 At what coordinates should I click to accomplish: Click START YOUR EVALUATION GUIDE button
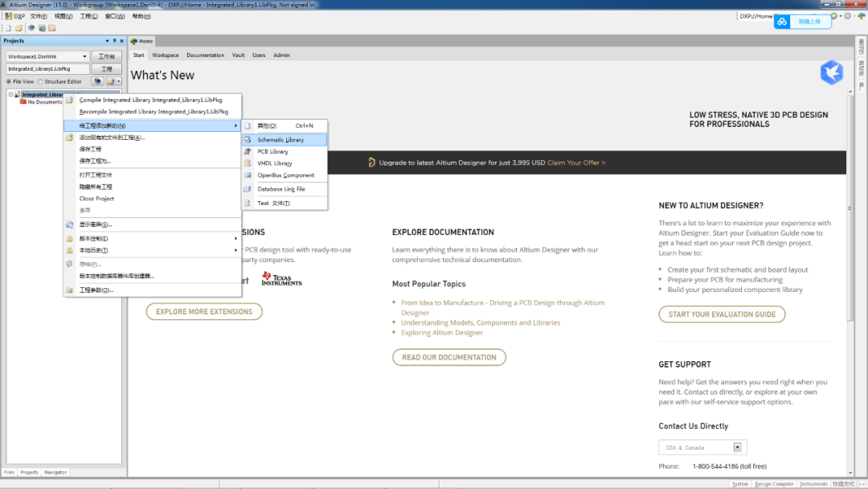pos(722,314)
